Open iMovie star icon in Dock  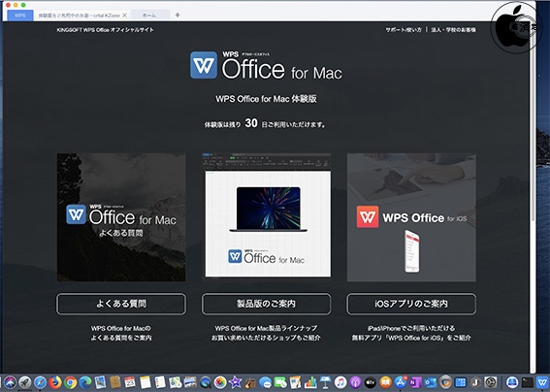[x=235, y=382]
